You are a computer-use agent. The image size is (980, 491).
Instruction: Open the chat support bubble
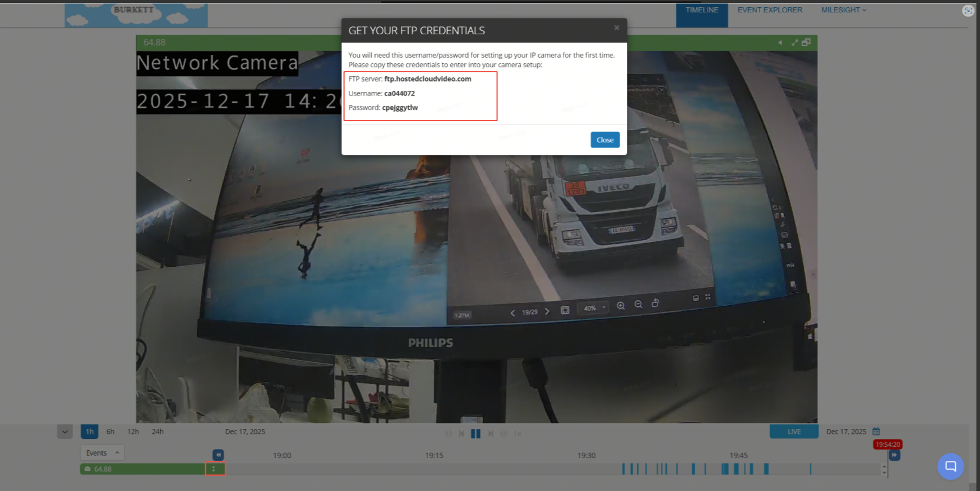tap(951, 466)
